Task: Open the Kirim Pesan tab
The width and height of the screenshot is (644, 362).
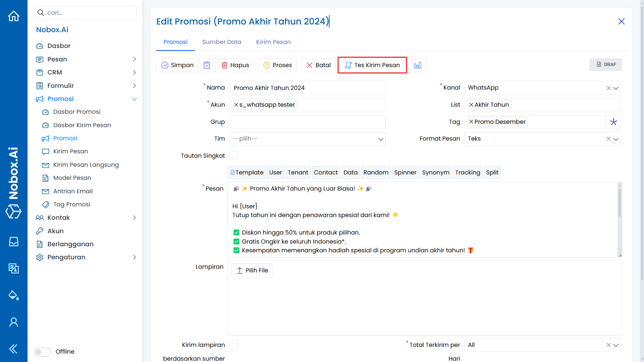Action: [273, 42]
